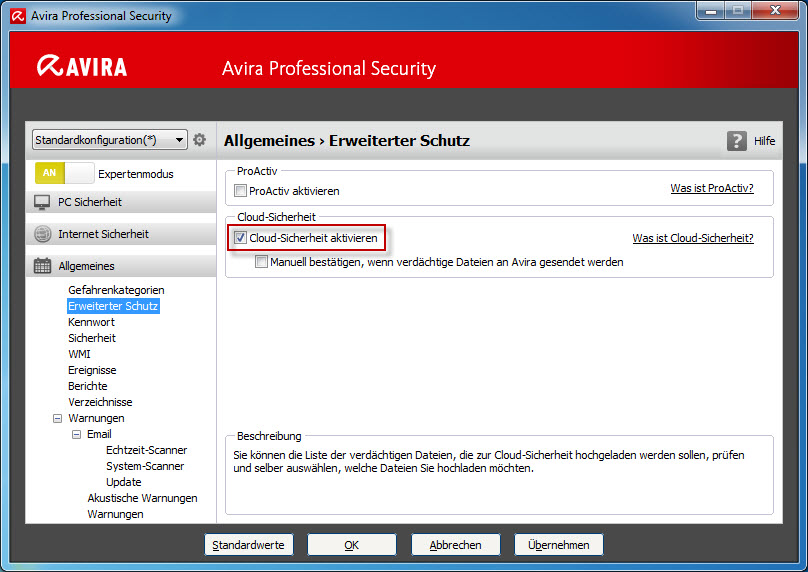Screen dimensions: 808x572
Task: Open the PC Sicherheit section
Action: pyautogui.click(x=121, y=202)
